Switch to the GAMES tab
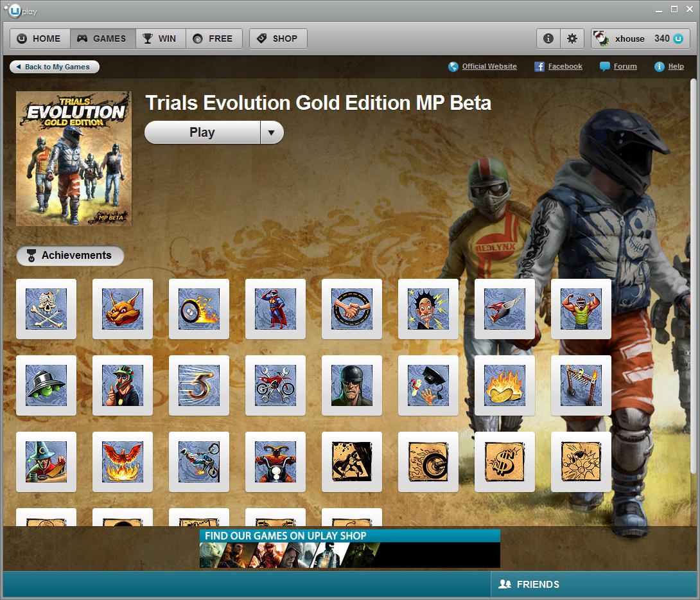The image size is (700, 600). [x=103, y=39]
